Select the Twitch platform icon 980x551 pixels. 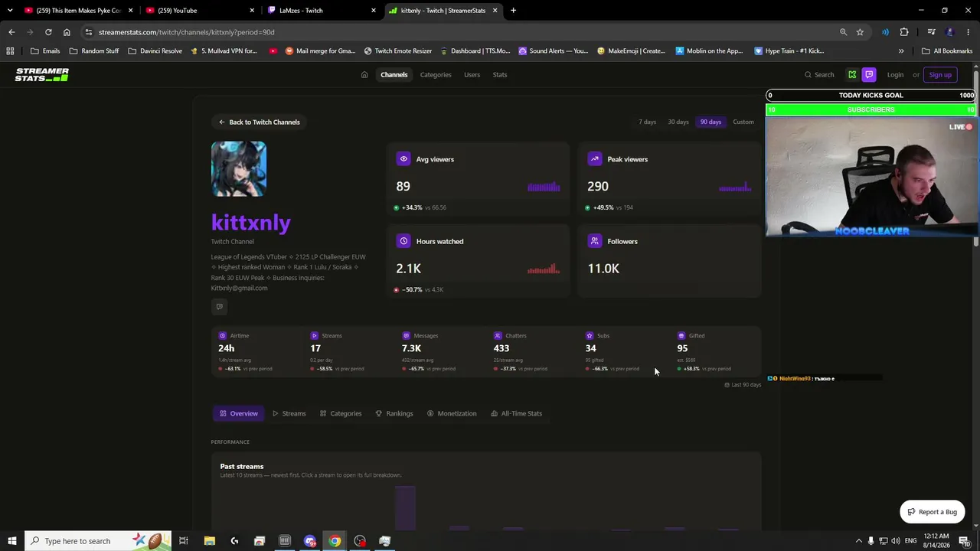click(x=869, y=75)
